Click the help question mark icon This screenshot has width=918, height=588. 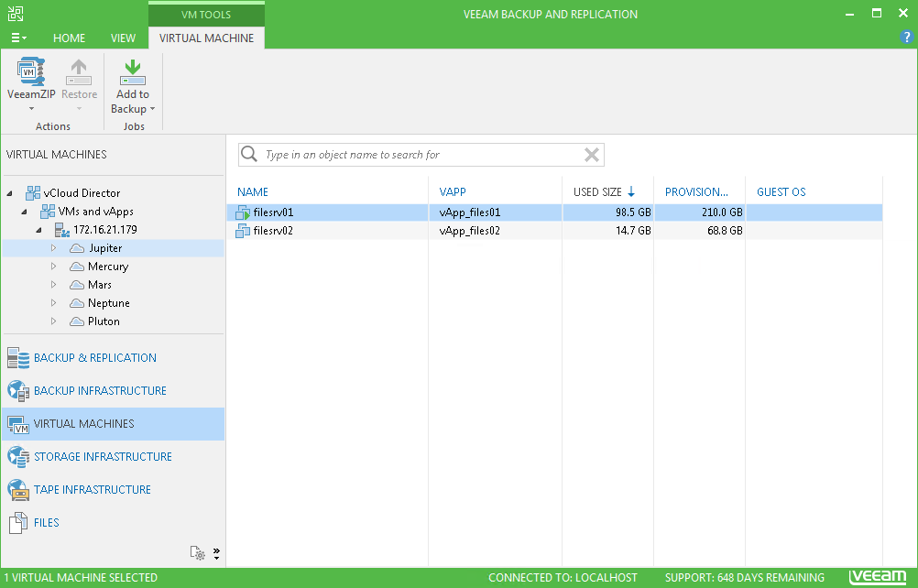(906, 37)
